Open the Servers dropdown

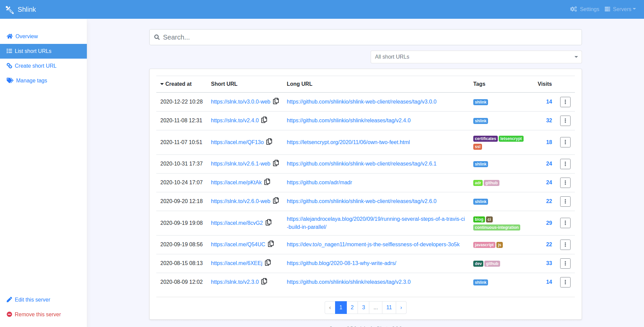tap(620, 9)
